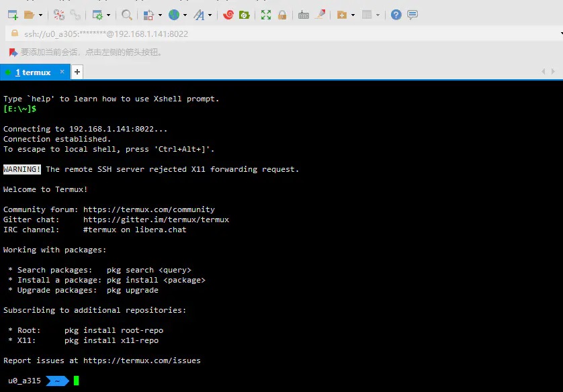The height and width of the screenshot is (392, 563).
Task: Click the red bookmark add-session arrow
Action: (13, 52)
